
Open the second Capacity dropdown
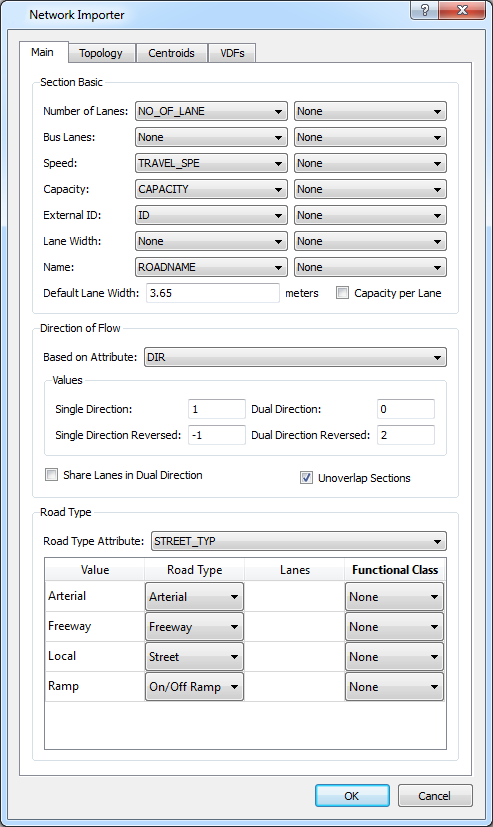pos(370,189)
